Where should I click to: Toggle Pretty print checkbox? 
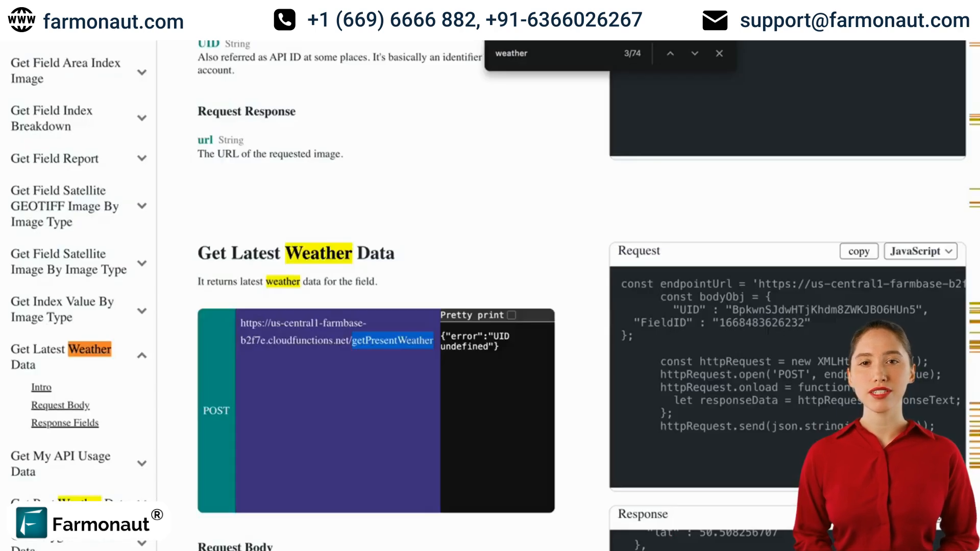513,314
